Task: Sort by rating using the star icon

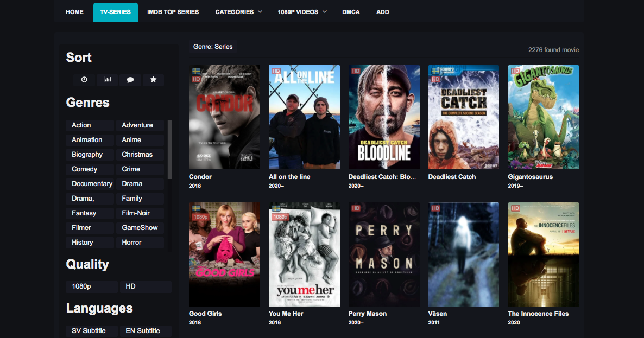Action: (153, 80)
